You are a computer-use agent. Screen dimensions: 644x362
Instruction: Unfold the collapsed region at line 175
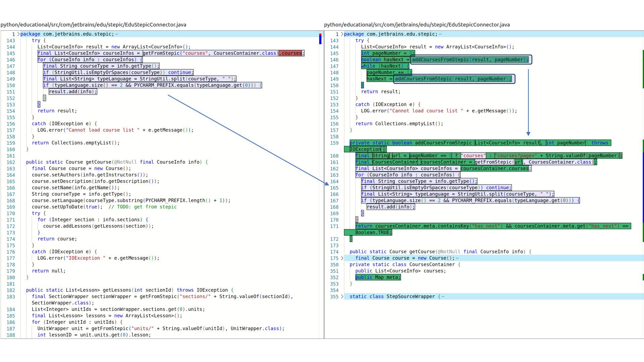click(342, 258)
